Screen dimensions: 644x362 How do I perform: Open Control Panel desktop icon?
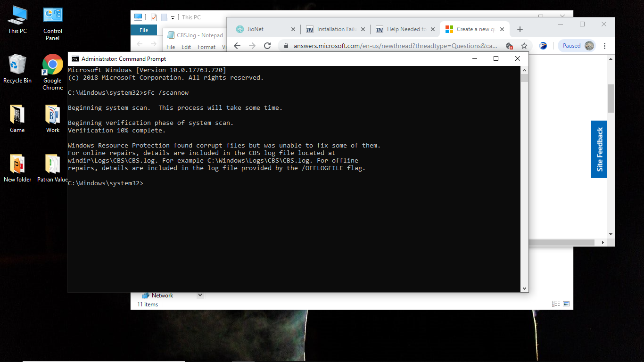(x=53, y=24)
